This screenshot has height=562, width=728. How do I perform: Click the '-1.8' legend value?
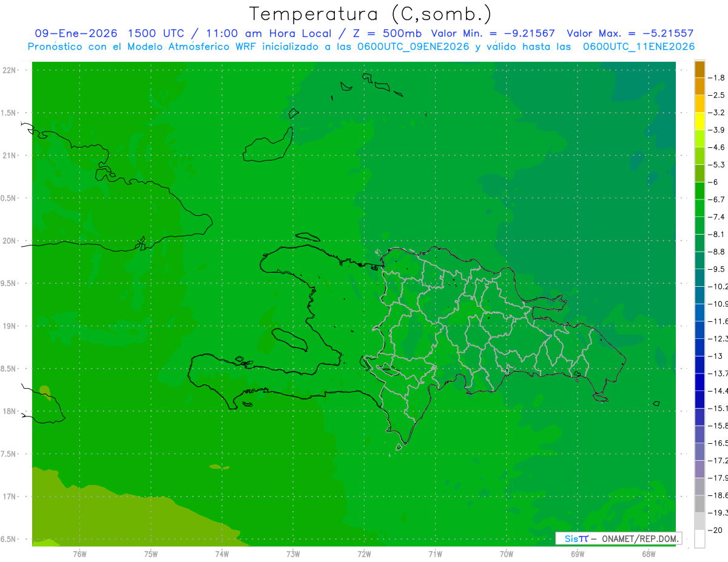point(716,78)
